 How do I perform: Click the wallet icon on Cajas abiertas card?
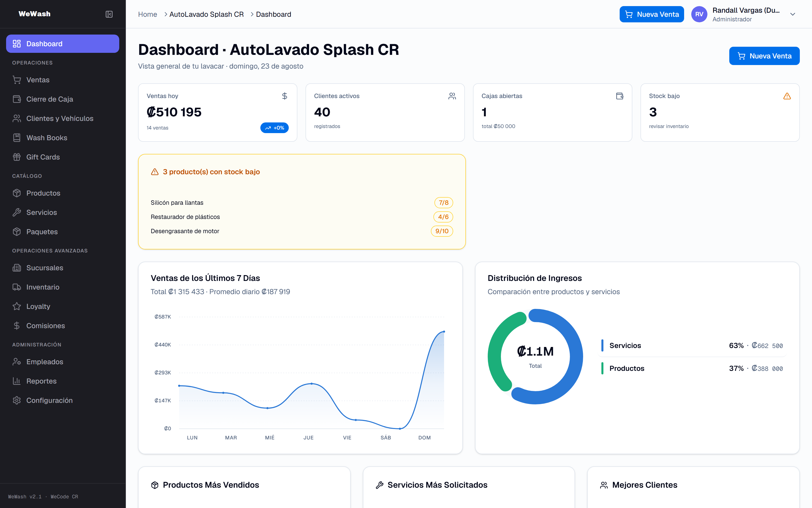click(619, 96)
